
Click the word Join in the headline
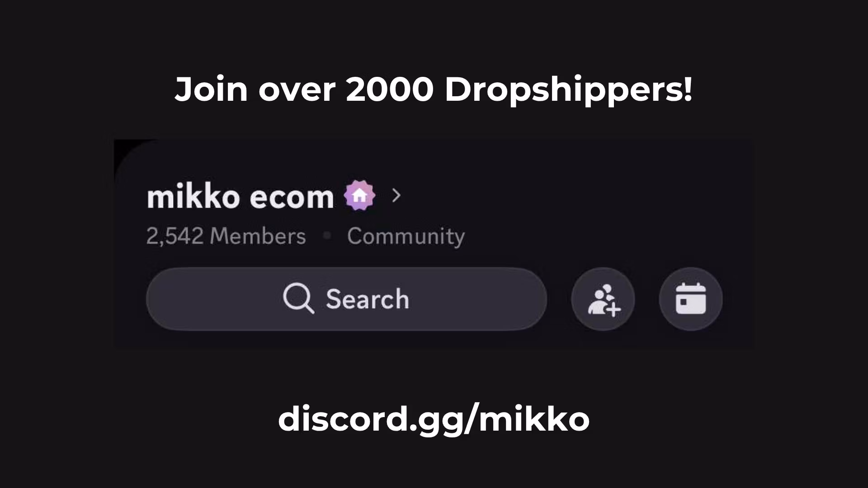pyautogui.click(x=211, y=89)
